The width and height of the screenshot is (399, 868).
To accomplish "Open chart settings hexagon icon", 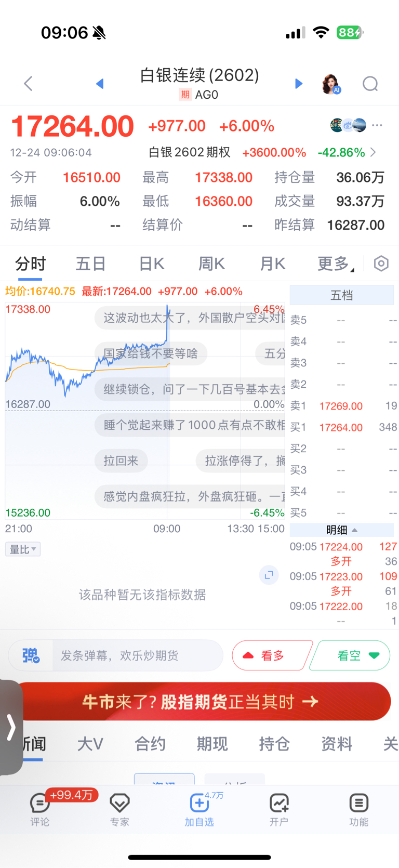I will point(381,264).
